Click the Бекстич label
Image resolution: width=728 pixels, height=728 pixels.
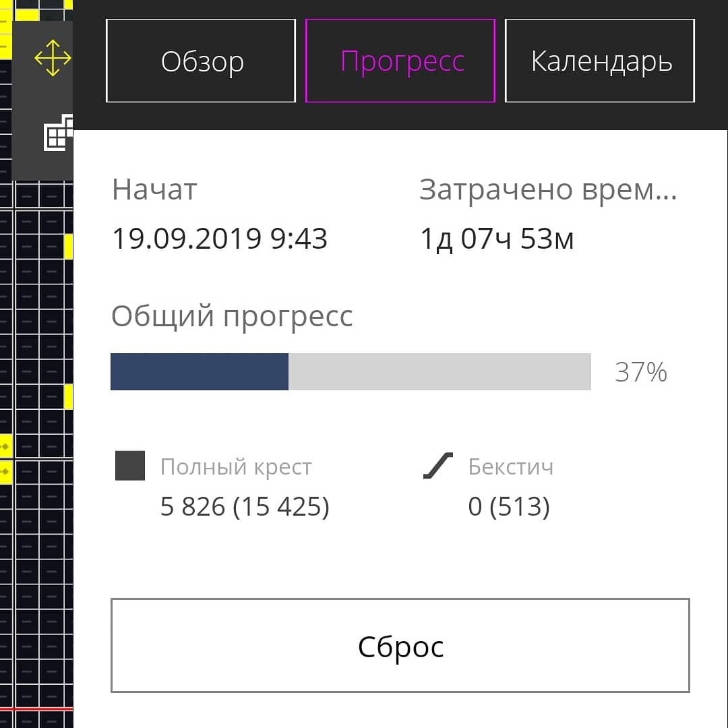[510, 467]
